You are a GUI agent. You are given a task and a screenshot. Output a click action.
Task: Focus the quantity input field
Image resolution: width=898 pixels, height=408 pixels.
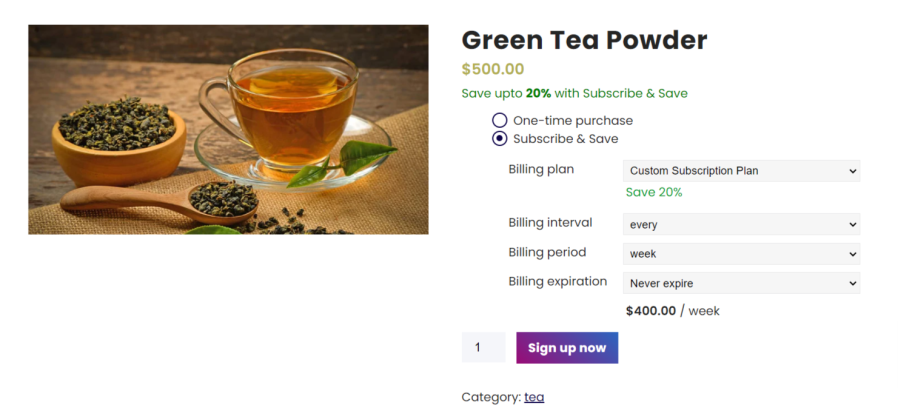pos(483,348)
